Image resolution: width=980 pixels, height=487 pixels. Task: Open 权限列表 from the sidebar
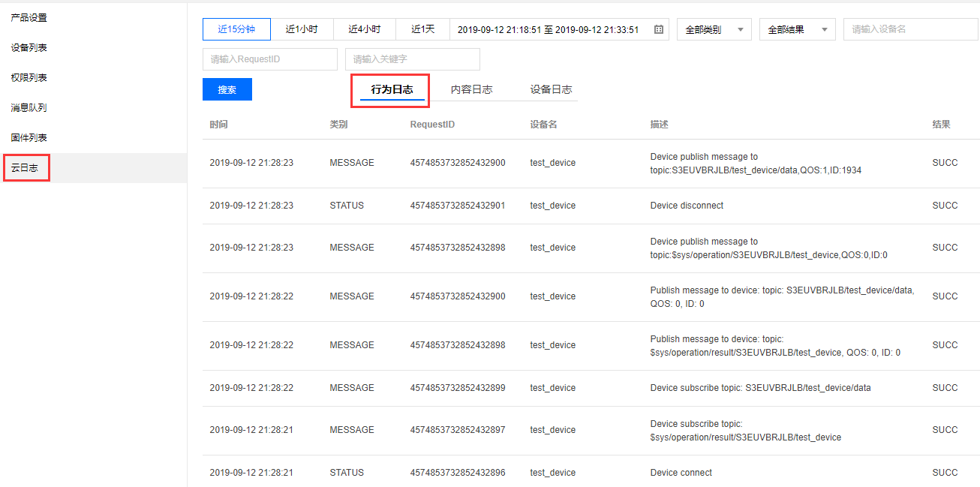pos(29,77)
